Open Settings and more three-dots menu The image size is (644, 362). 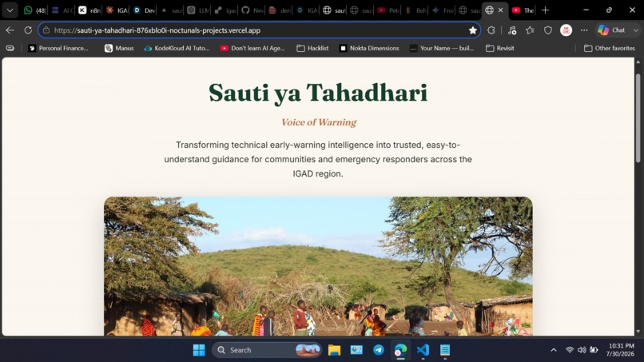tap(584, 30)
